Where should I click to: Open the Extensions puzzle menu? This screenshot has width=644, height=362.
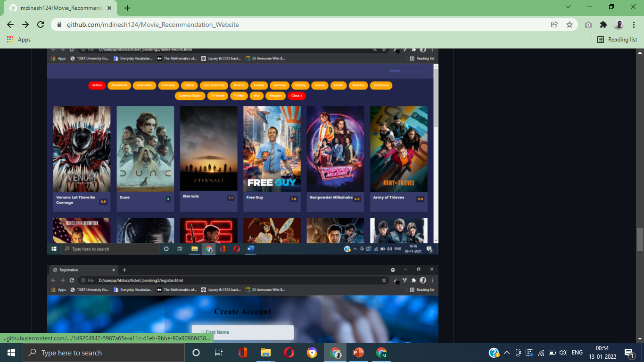pyautogui.click(x=603, y=25)
